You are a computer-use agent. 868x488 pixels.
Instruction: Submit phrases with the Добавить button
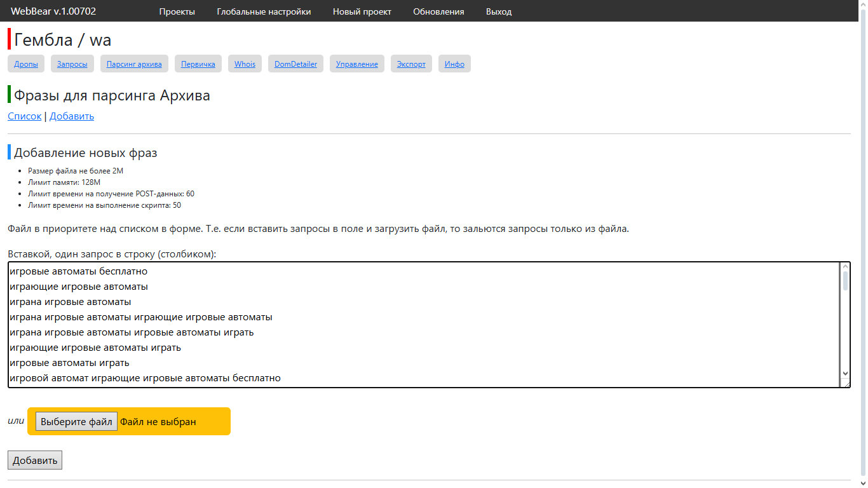(x=35, y=461)
